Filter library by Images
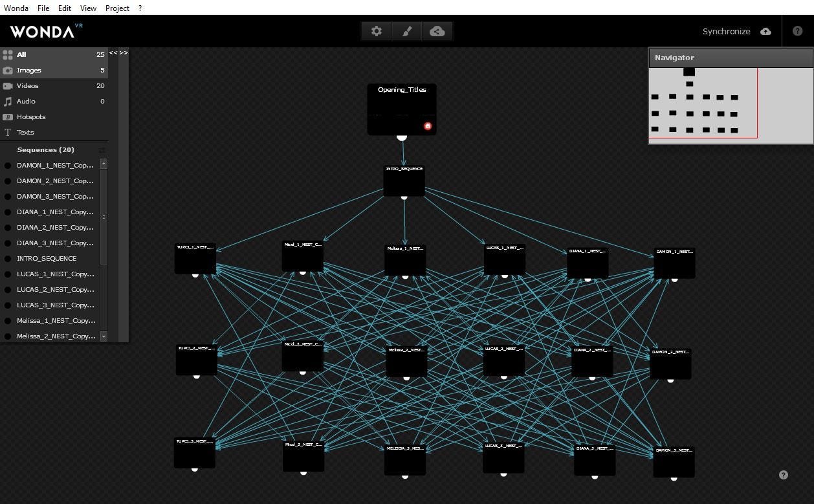Viewport: 814px width, 504px height. [54, 70]
